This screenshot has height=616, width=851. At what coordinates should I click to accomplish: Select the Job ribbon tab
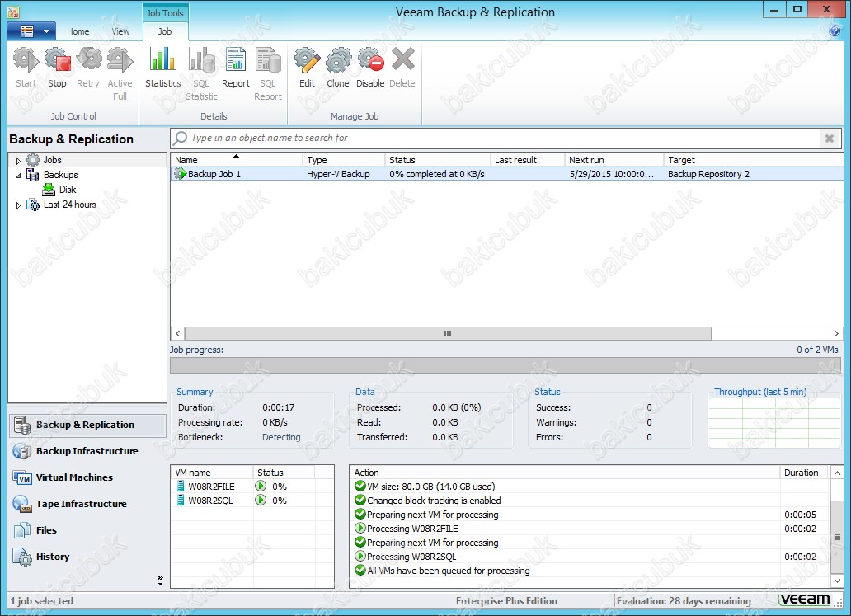165,31
